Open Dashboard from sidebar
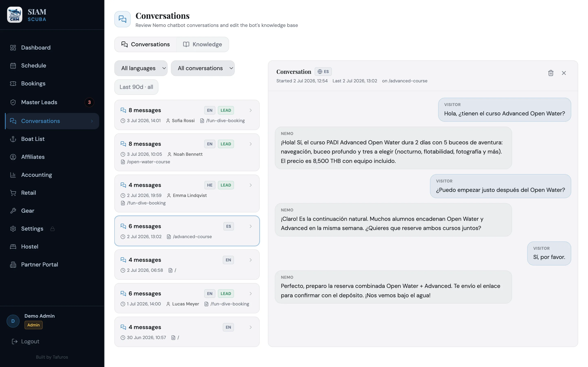The image size is (588, 367). click(x=52, y=48)
